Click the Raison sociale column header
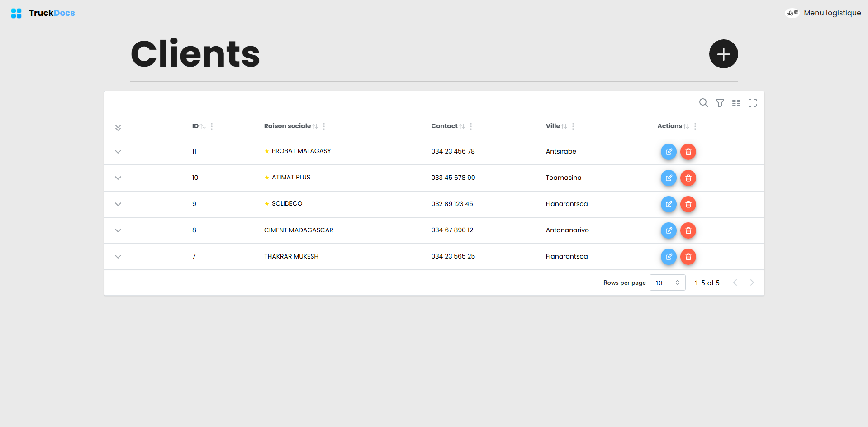This screenshot has height=427, width=868. [x=287, y=126]
